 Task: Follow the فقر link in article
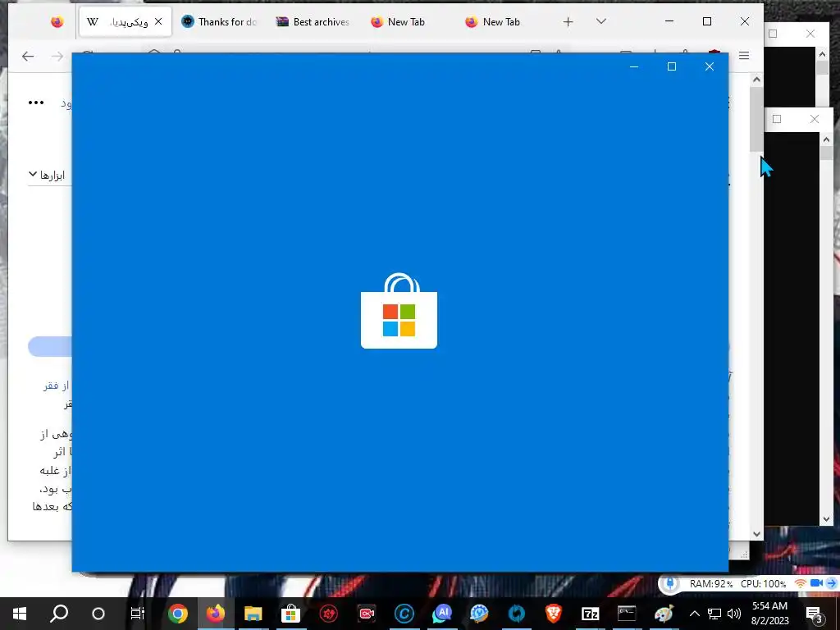coord(51,386)
